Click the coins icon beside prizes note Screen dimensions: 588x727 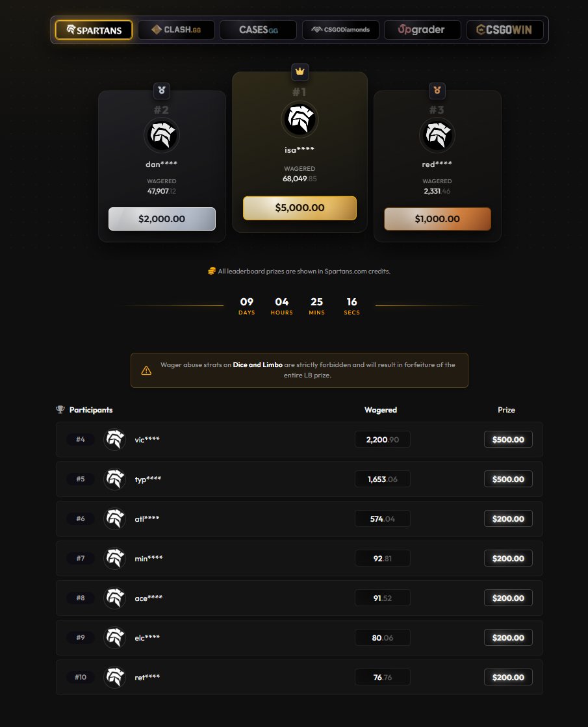coord(212,271)
